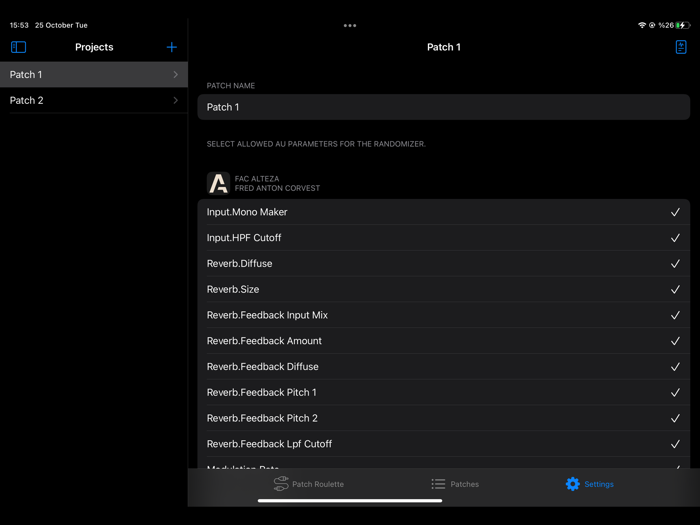Uncheck Input.Mono Maker parameter

click(675, 212)
